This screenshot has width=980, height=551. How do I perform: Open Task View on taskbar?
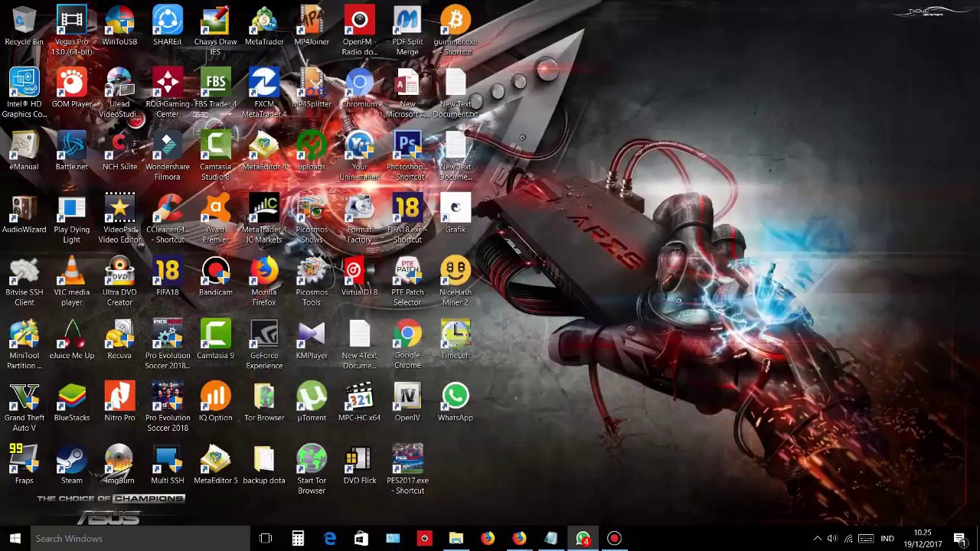266,538
